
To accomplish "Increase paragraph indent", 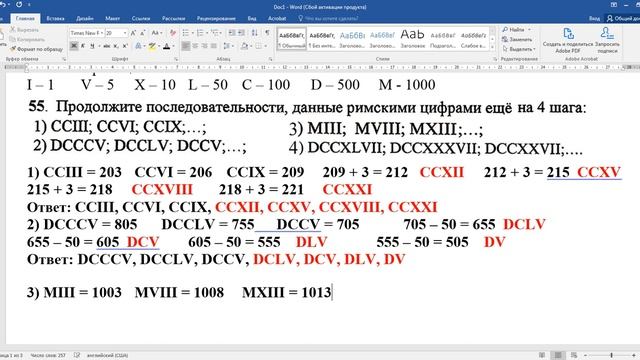I will (242, 33).
